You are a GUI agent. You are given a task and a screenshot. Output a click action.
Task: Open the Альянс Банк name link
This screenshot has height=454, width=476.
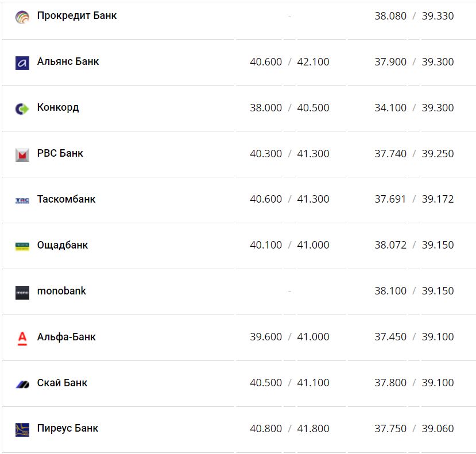[x=68, y=61]
